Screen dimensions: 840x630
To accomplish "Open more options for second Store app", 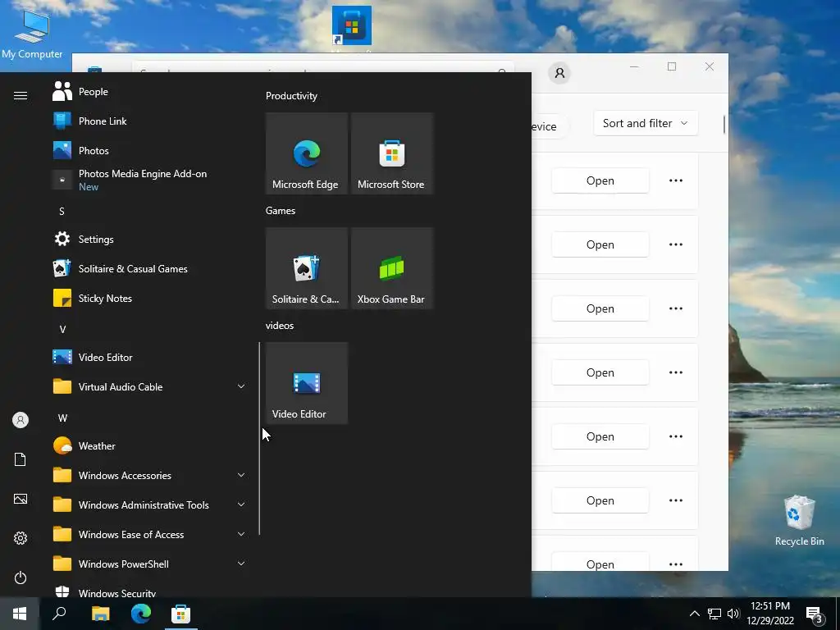I will tap(676, 244).
